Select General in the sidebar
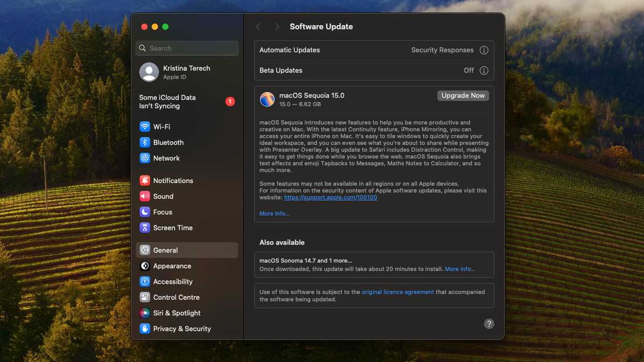644x362 pixels. (x=166, y=250)
